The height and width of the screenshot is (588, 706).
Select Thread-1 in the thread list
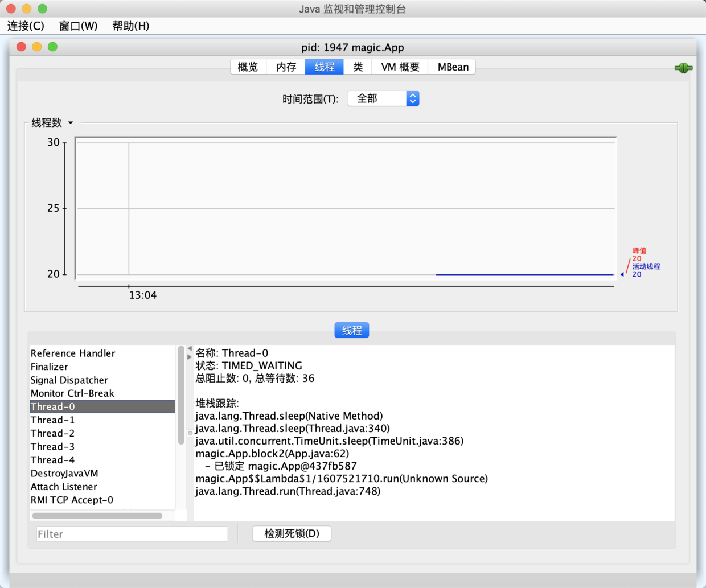pos(102,420)
